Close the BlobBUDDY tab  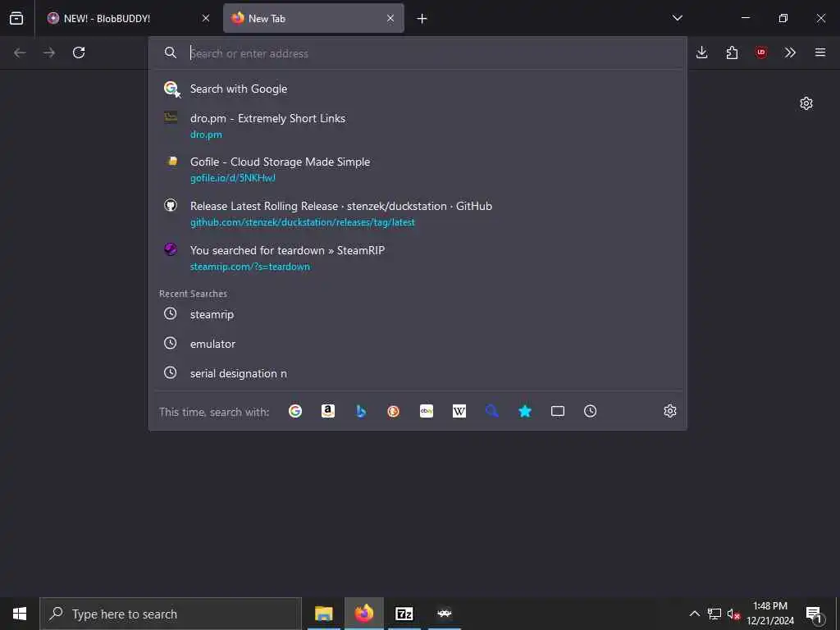[206, 18]
